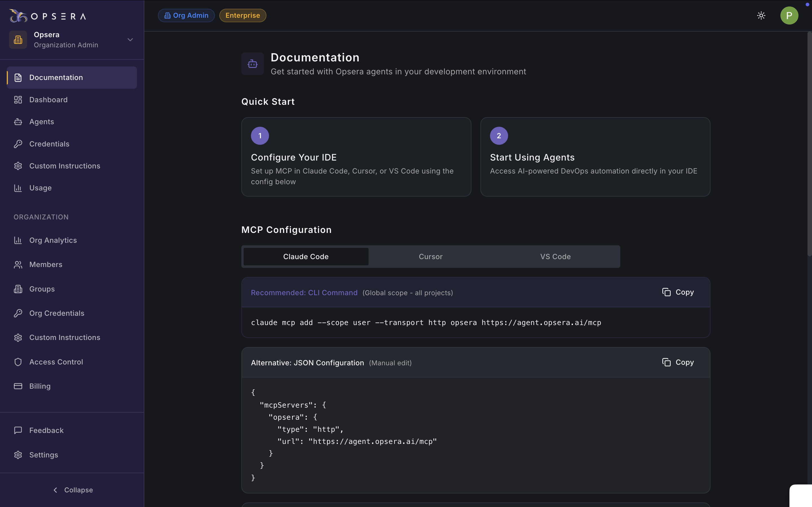
Task: Collapse the sidebar with Collapse button
Action: tap(73, 490)
